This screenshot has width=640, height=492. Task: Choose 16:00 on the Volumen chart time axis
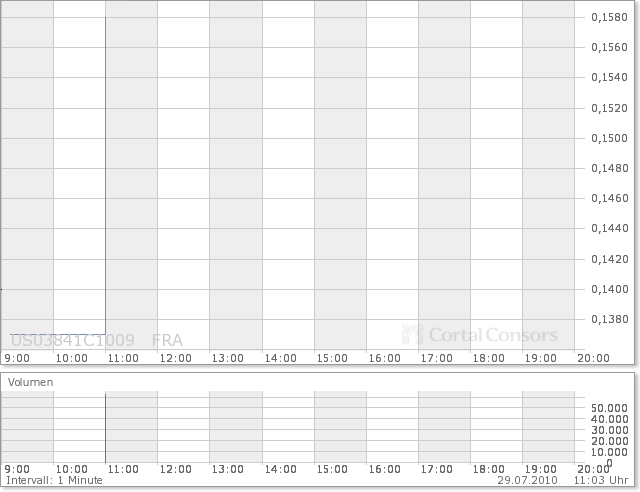point(384,469)
